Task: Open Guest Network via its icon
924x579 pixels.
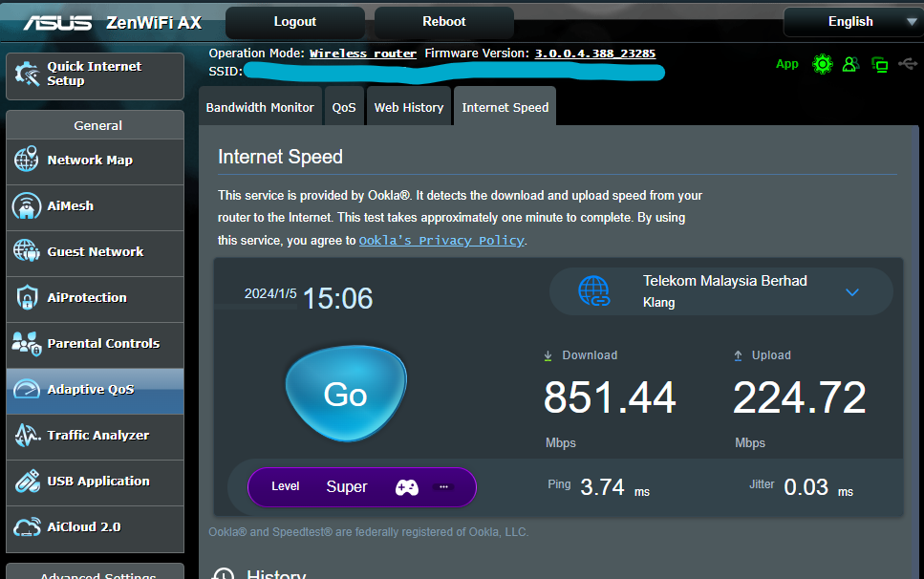Action: [27, 251]
